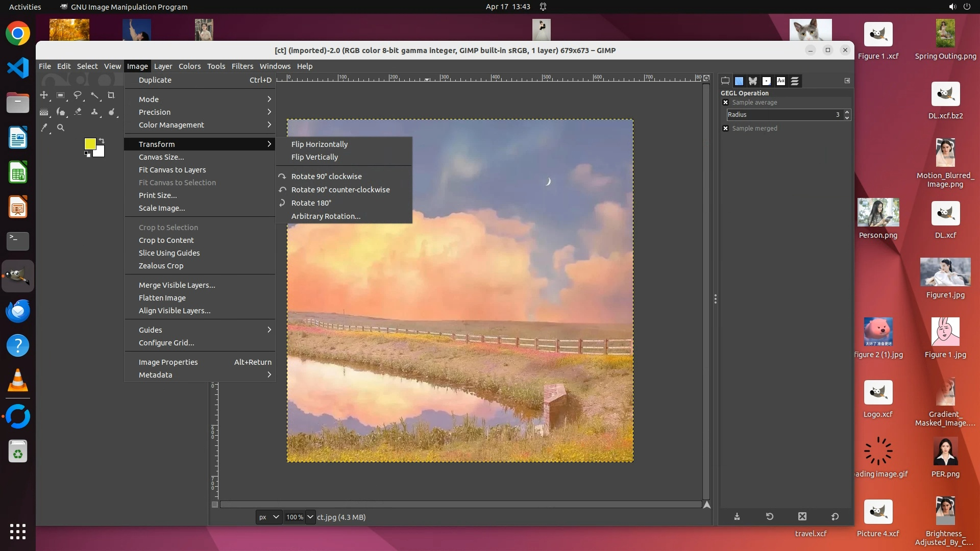This screenshot has height=551, width=980.
Task: Toggle the Sample merged checkbox
Action: click(x=725, y=129)
